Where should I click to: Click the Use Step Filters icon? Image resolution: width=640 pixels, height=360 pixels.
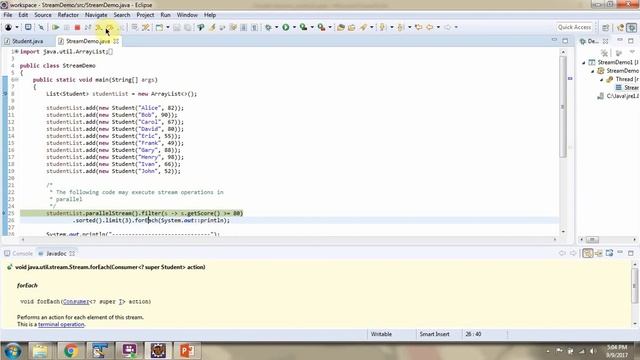click(x=146, y=27)
